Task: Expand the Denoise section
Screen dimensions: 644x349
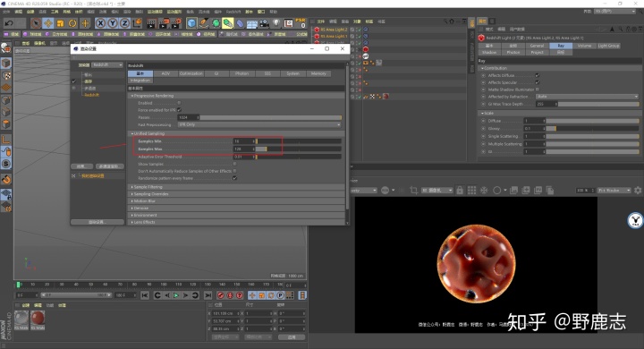Action: (132, 208)
